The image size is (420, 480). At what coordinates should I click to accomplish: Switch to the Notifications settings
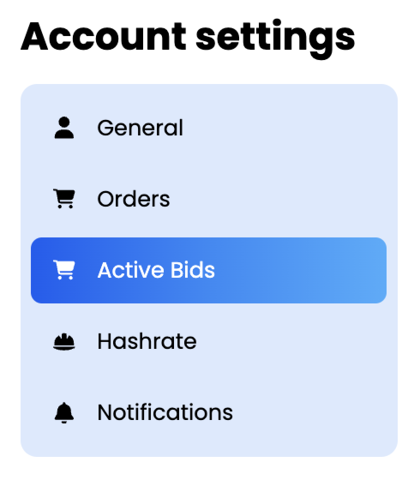(x=209, y=413)
